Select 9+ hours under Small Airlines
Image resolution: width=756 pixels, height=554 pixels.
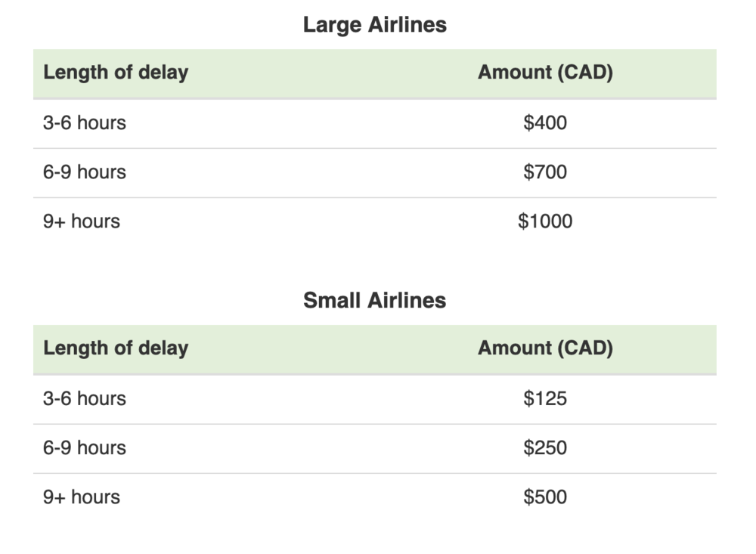pos(82,497)
